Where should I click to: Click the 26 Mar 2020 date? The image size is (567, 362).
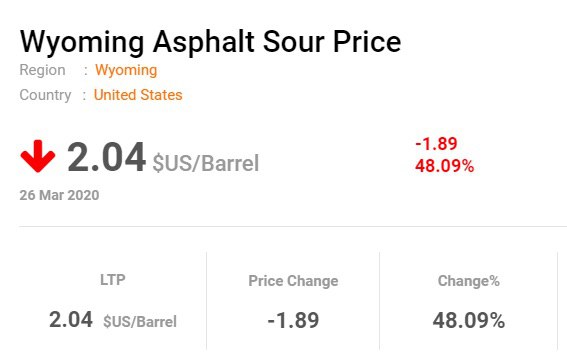pos(59,195)
